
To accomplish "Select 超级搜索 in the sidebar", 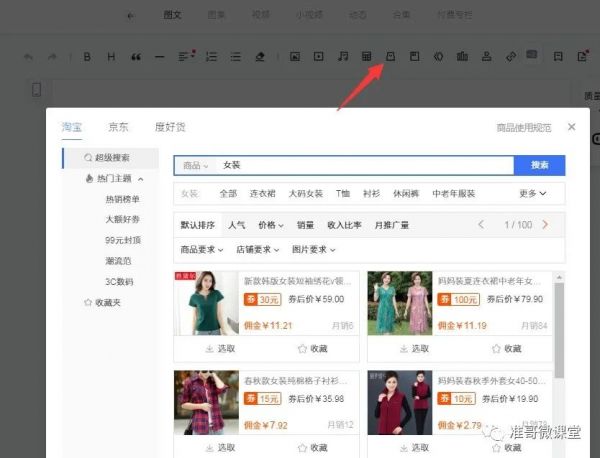I will click(111, 158).
